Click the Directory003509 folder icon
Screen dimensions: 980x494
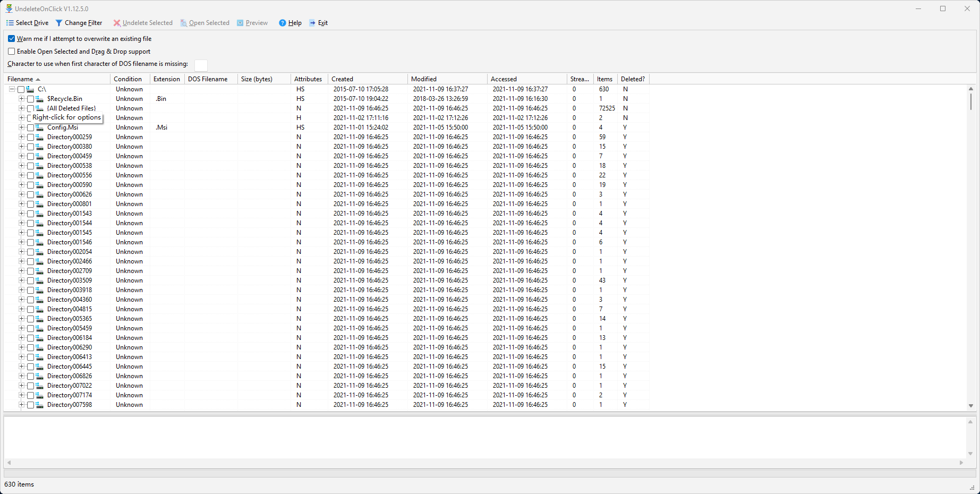39,280
